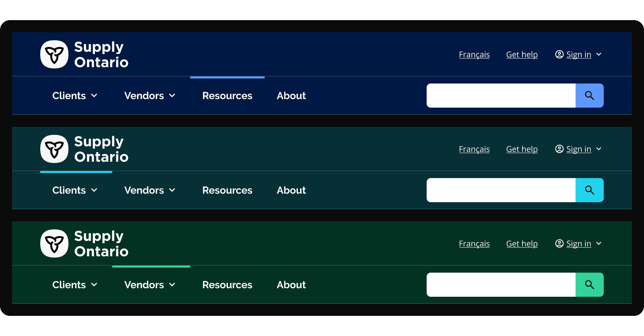Open the Clients dropdown in the green header
This screenshot has width=644, height=336.
(x=75, y=285)
